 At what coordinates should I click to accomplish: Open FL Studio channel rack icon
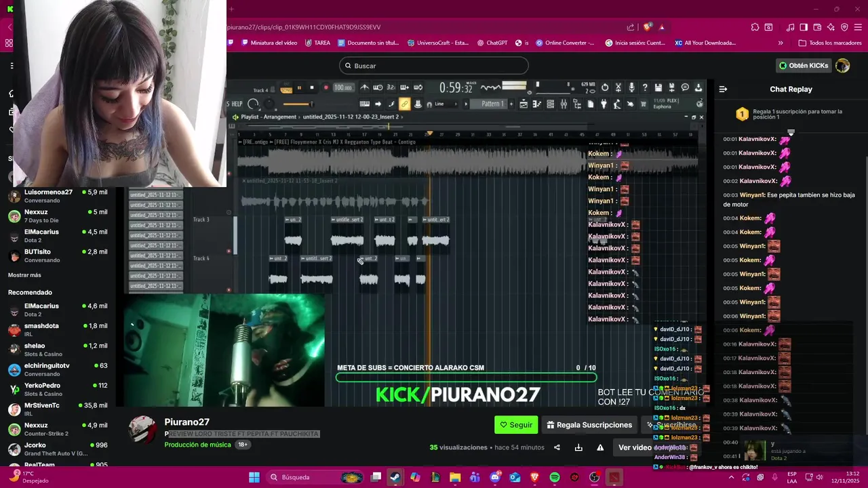tap(550, 104)
